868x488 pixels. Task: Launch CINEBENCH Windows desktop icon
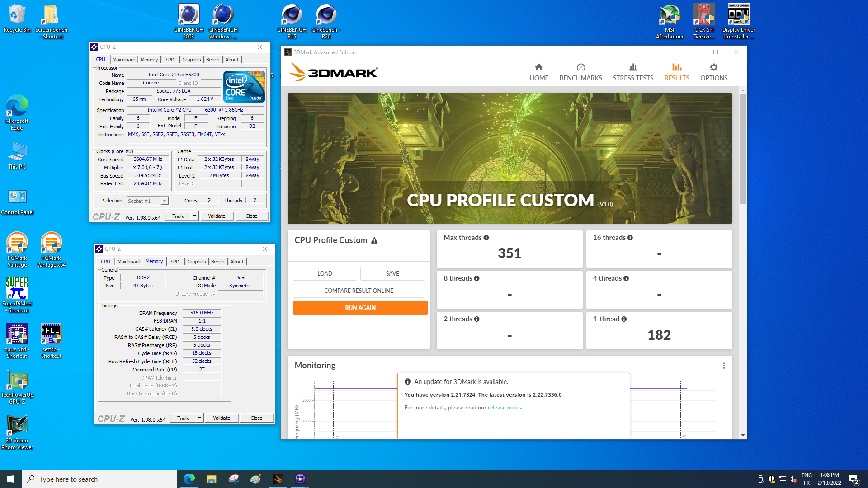[223, 22]
